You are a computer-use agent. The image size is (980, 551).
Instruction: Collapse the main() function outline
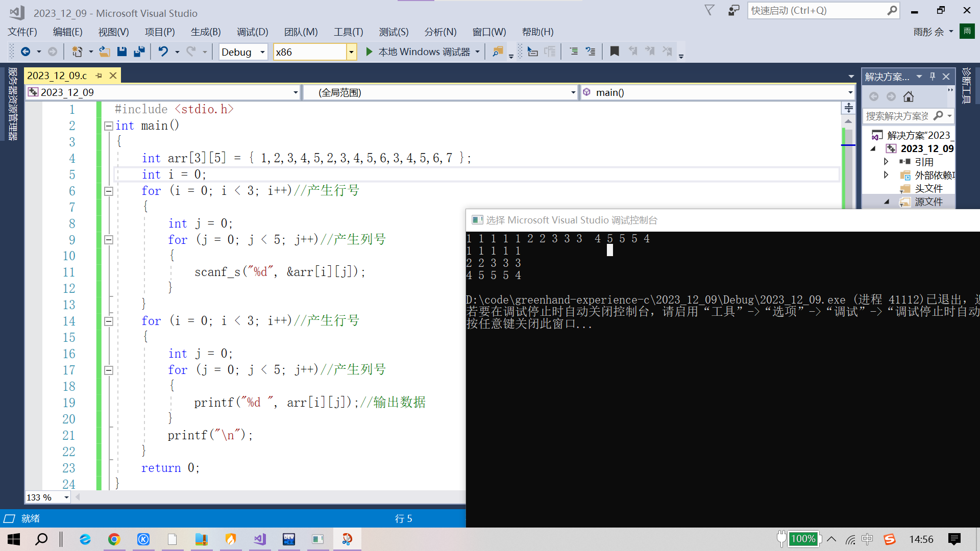tap(108, 126)
